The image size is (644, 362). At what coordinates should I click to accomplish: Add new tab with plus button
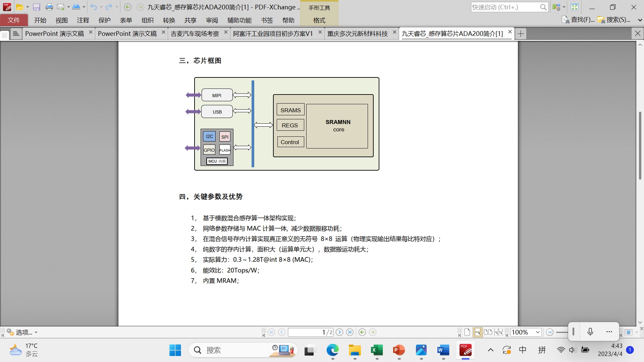click(521, 34)
